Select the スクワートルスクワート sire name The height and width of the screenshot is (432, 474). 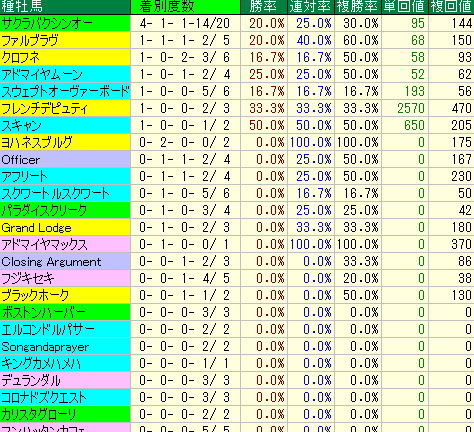point(65,193)
